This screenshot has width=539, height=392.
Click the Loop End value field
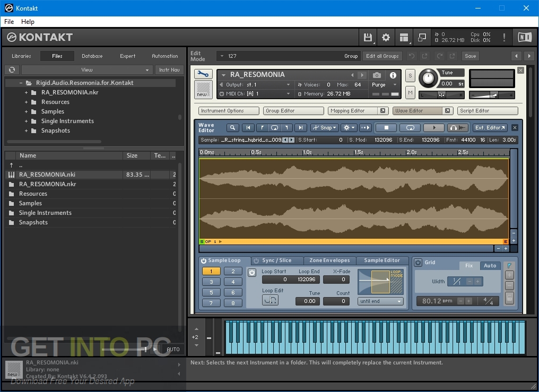[x=306, y=280]
